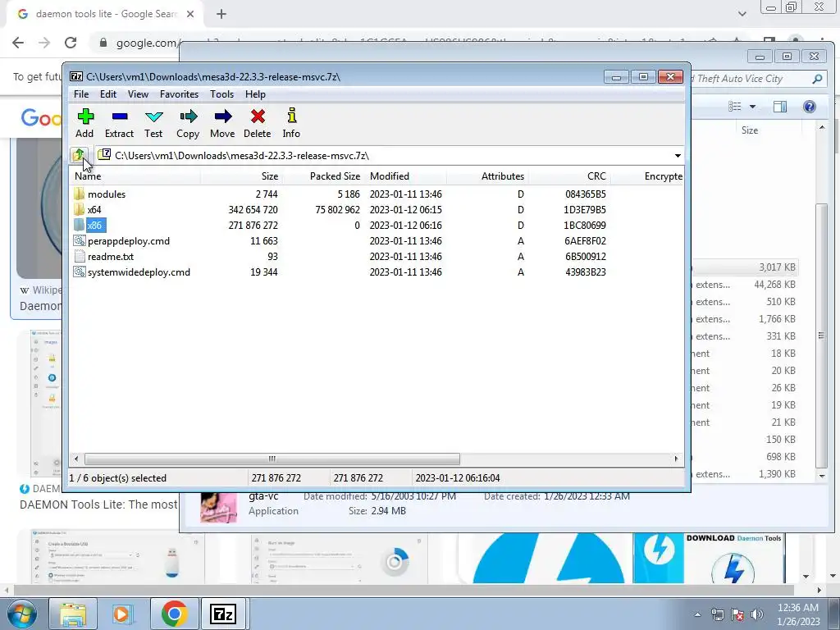Select the modules row name
The image size is (840, 630).
[x=107, y=194]
